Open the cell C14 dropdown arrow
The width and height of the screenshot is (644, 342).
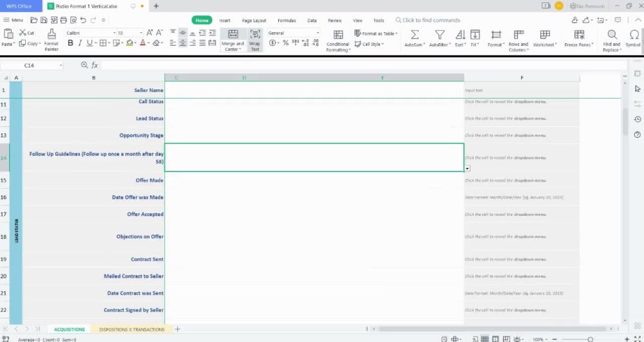pyautogui.click(x=468, y=168)
